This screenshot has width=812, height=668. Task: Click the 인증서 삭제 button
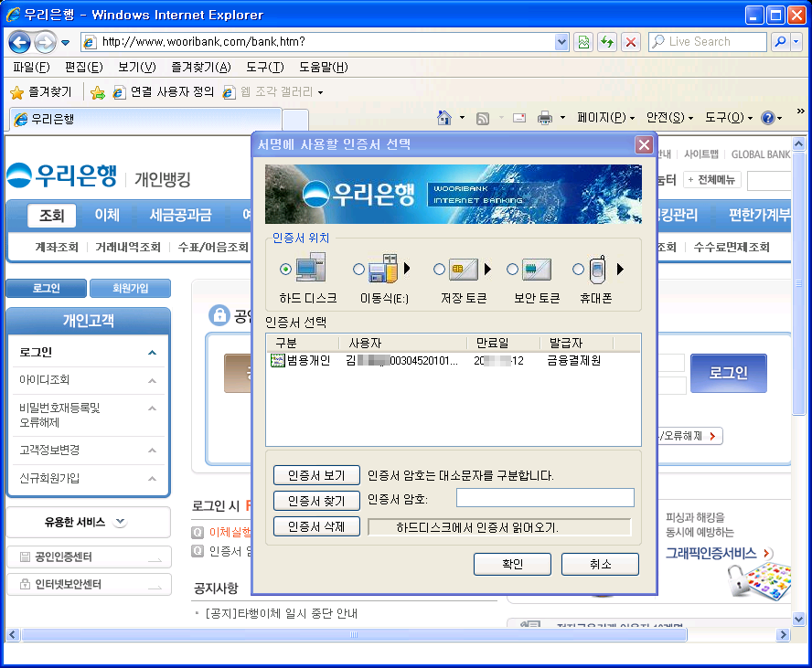coord(316,526)
